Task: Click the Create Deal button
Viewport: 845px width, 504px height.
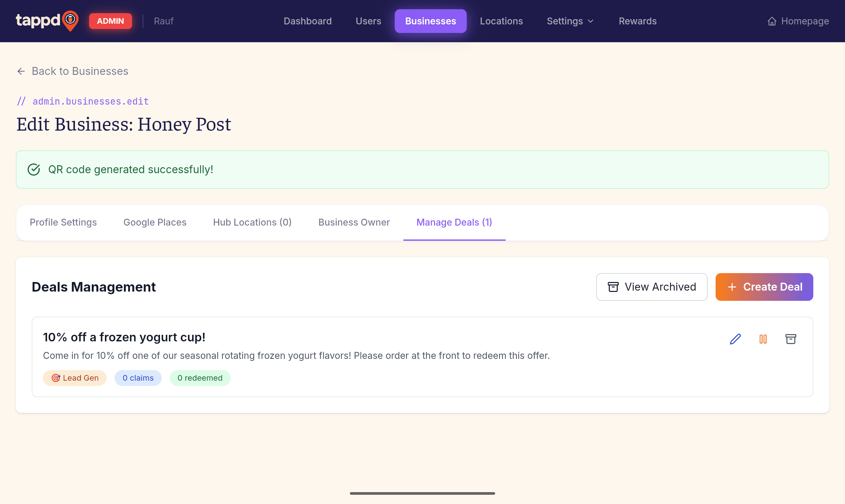Action: tap(764, 287)
